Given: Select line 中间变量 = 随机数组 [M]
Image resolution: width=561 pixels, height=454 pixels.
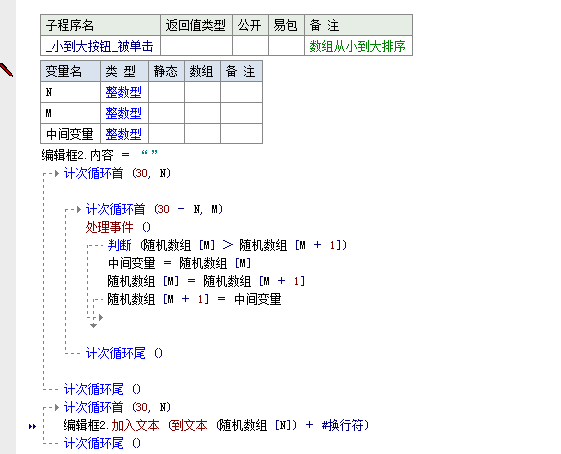Looking at the screenshot, I should [x=179, y=263].
